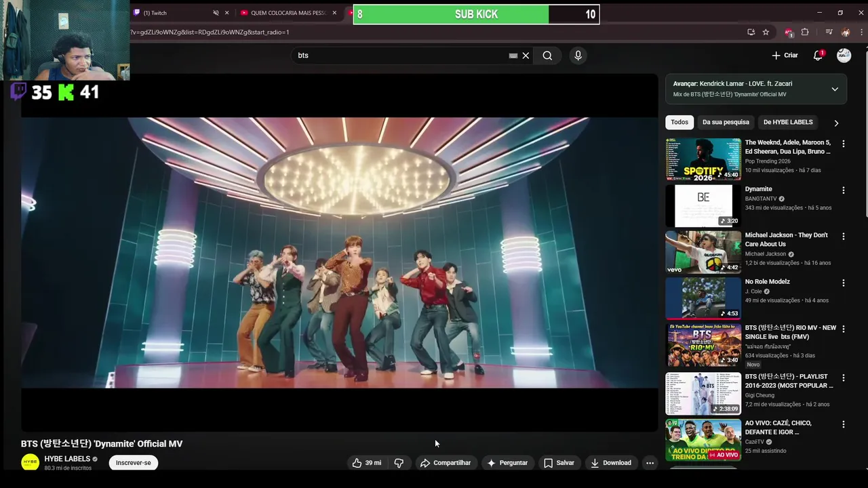Start voice search with the microphone icon
Image resolution: width=868 pixels, height=488 pixels.
tap(578, 56)
